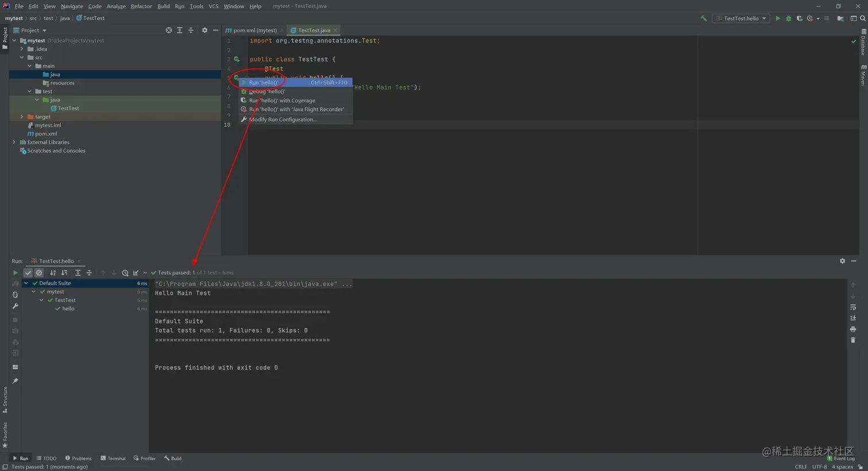Screen dimensions: 868x471
Task: Open the Profiler tool window
Action: pos(145,458)
